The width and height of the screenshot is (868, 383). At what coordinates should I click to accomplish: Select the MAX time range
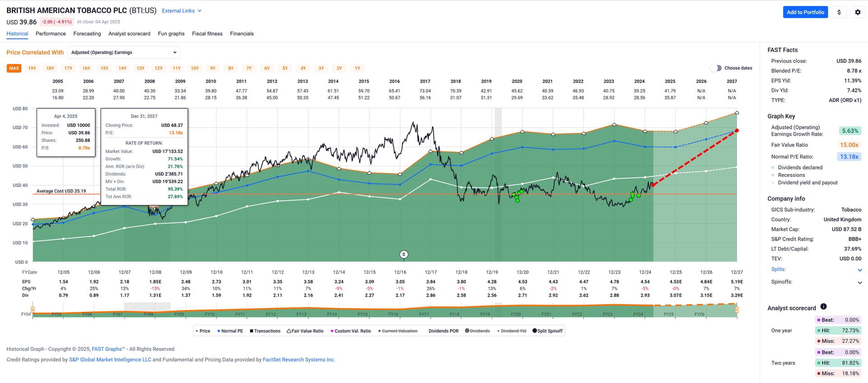pos(14,68)
